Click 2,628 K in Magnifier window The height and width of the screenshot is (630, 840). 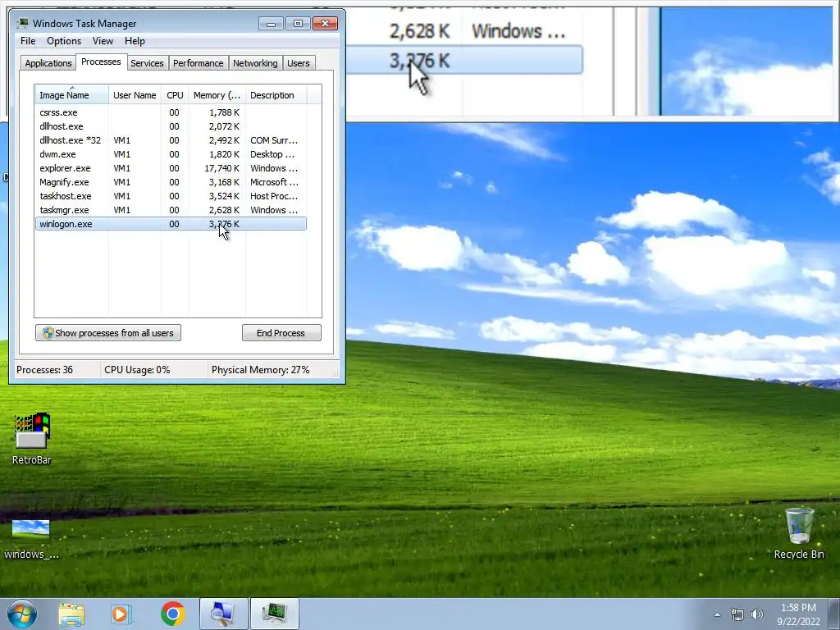coord(419,31)
